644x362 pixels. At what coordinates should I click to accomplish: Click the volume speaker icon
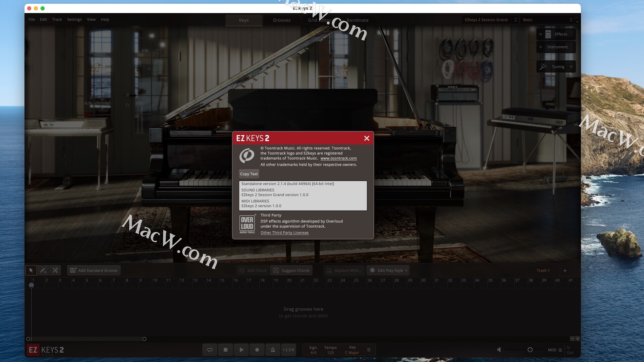499,350
